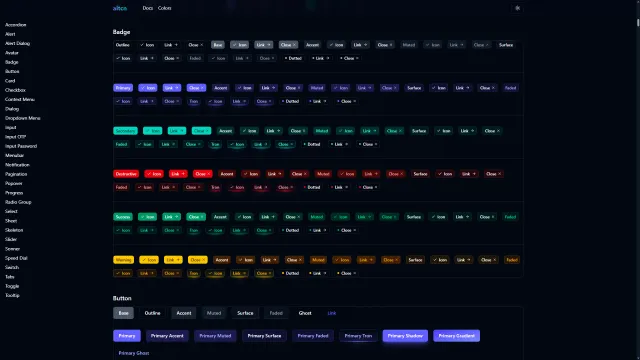Viewport: 640px width, 360px height.
Task: Click the solid teal Secondary Icon badge
Action: click(153, 131)
